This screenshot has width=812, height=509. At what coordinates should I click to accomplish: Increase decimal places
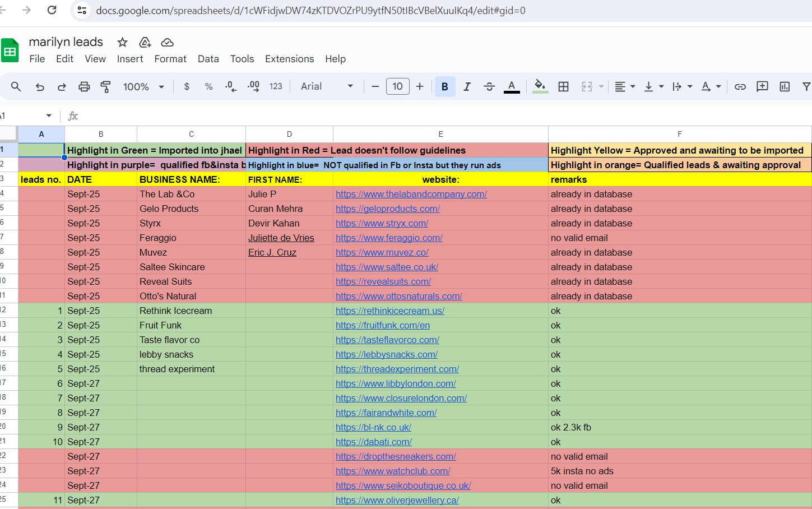click(253, 86)
